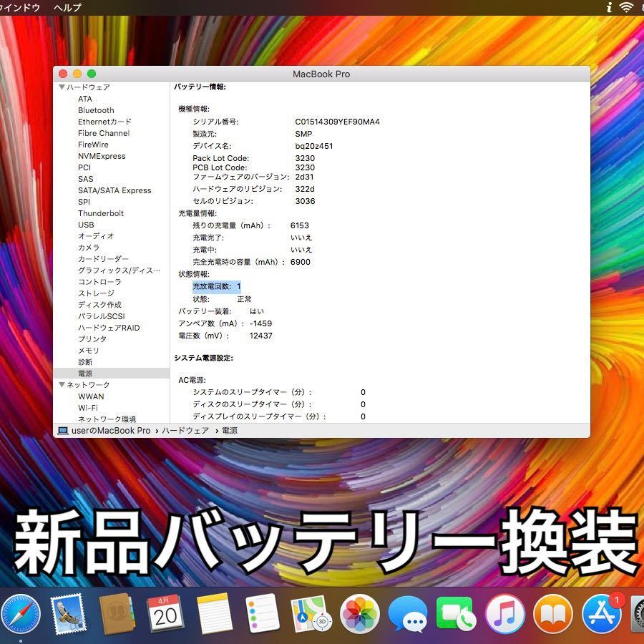644x644 pixels.
Task: Select ストレージ in the sidebar
Action: click(x=96, y=293)
